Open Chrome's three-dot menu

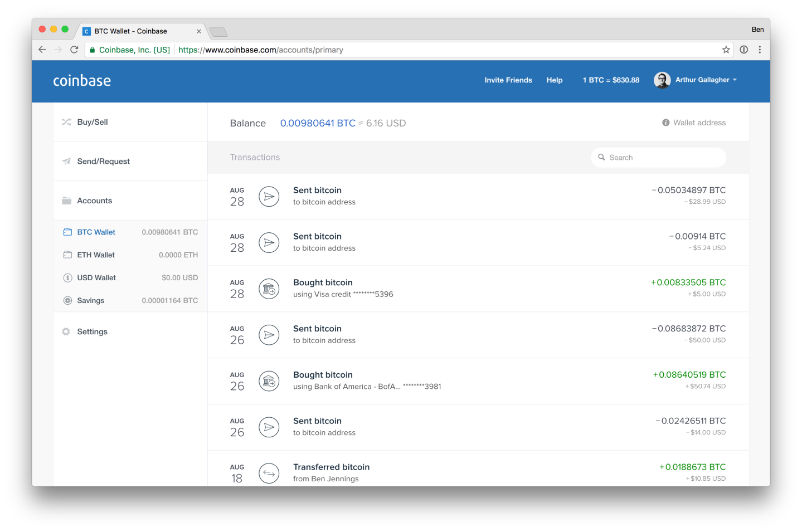[x=760, y=50]
